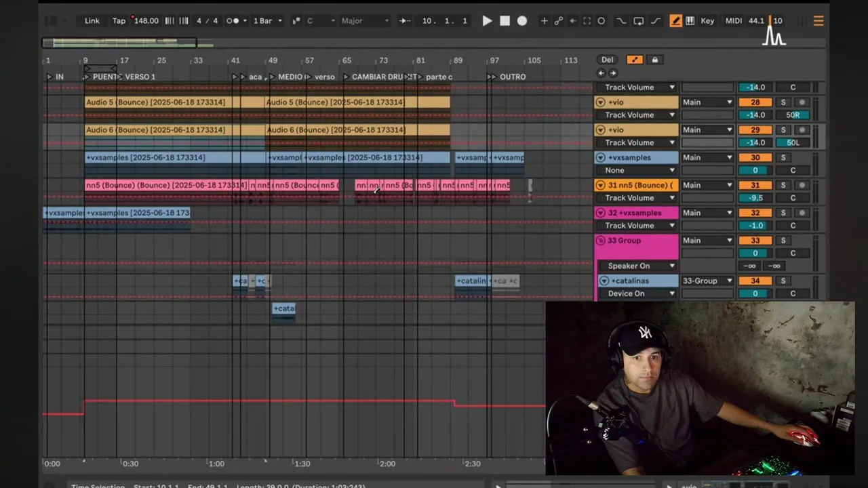868x488 pixels.
Task: Click left arrow below Del button
Action: click(601, 73)
